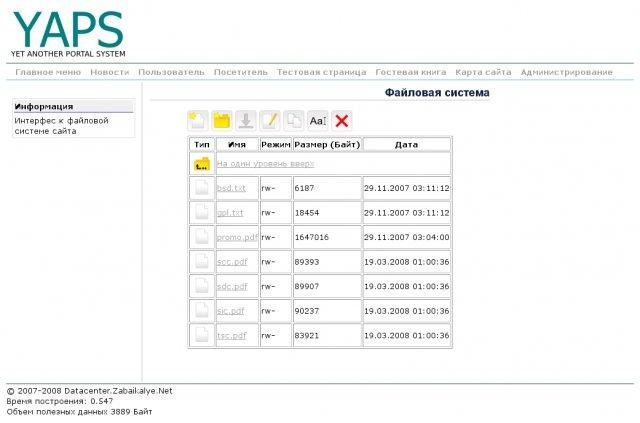Click the 'Размер (Байт)' column header
The height and width of the screenshot is (423, 640).
coord(327,145)
